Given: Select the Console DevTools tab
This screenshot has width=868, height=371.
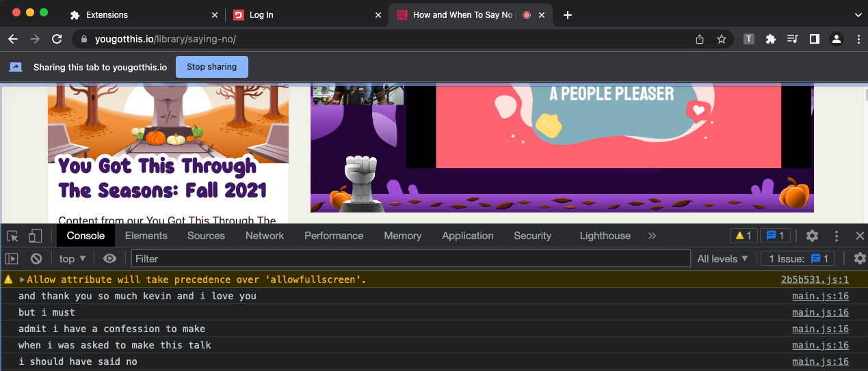Looking at the screenshot, I should [x=86, y=236].
